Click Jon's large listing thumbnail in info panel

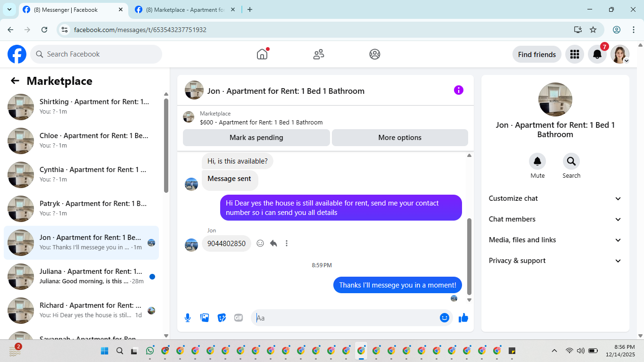pos(555,99)
